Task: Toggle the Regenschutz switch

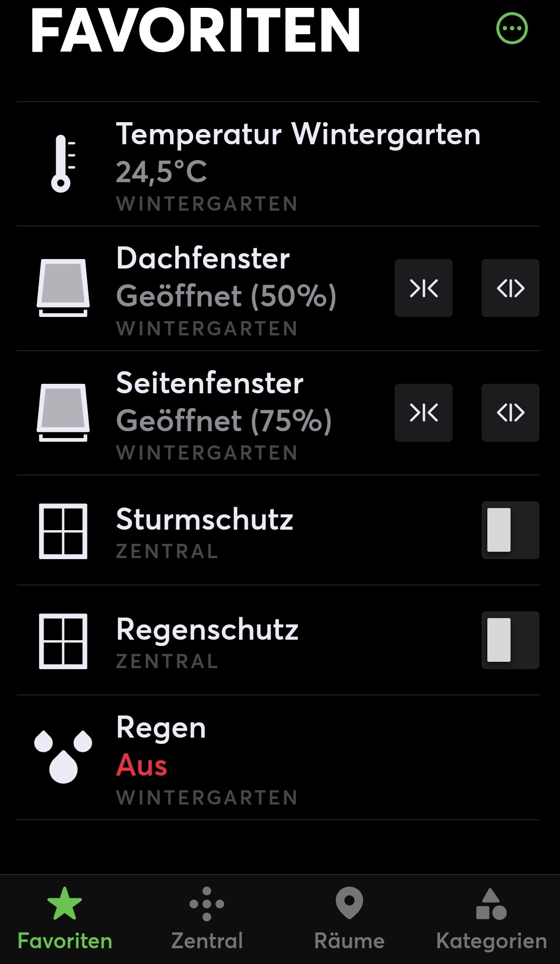Action: pyautogui.click(x=510, y=640)
